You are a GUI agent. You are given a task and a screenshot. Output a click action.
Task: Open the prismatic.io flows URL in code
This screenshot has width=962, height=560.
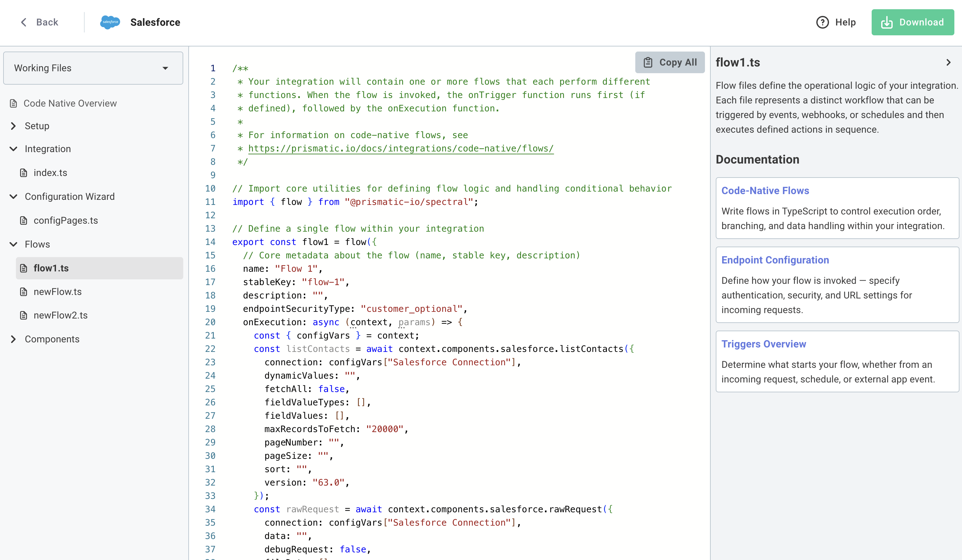(x=400, y=149)
